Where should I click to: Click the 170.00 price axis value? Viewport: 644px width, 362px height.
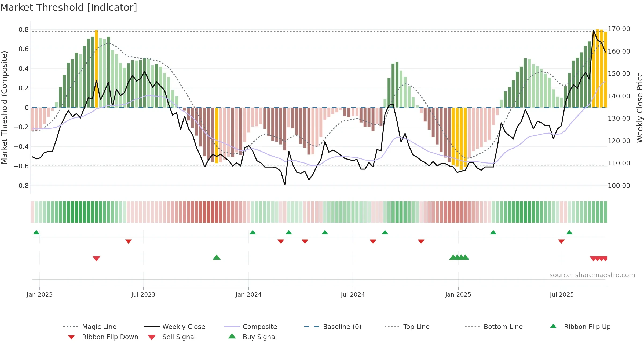619,29
